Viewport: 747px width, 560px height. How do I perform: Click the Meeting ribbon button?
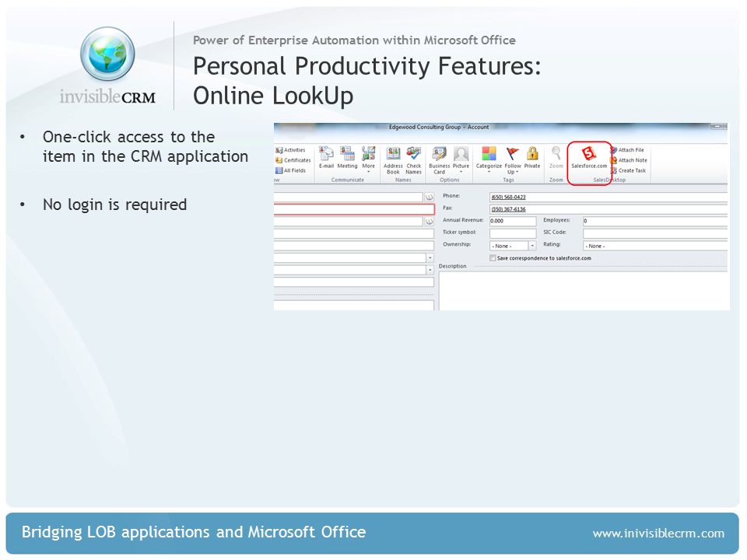347,158
